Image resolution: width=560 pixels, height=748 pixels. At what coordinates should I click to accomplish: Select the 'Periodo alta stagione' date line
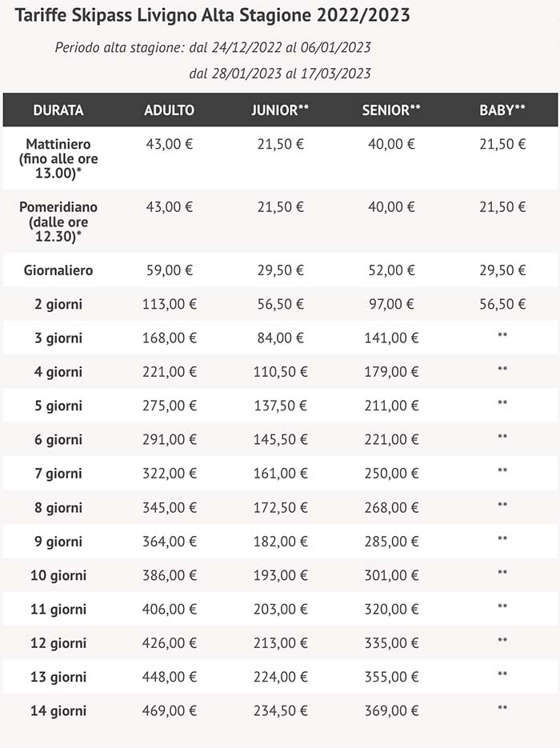point(213,48)
